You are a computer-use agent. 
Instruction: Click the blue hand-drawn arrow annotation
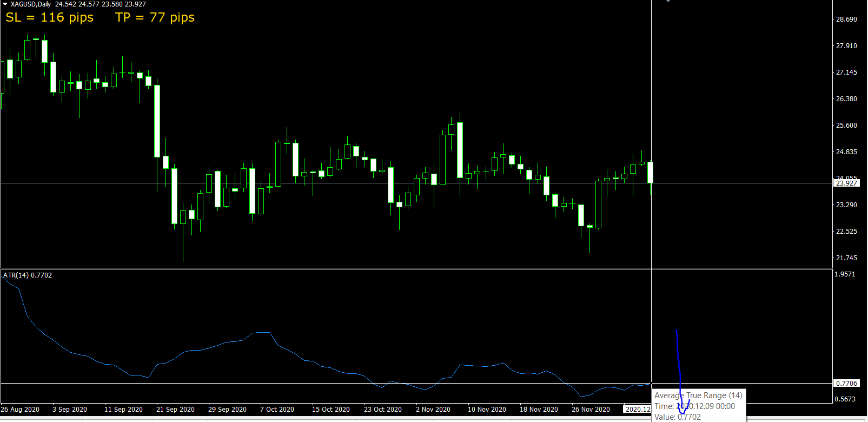click(680, 373)
